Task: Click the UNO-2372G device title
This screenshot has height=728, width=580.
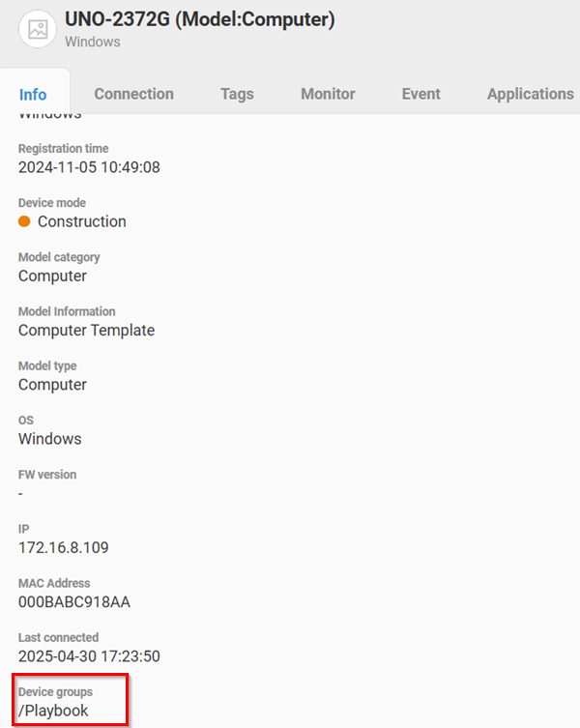Action: [x=199, y=20]
